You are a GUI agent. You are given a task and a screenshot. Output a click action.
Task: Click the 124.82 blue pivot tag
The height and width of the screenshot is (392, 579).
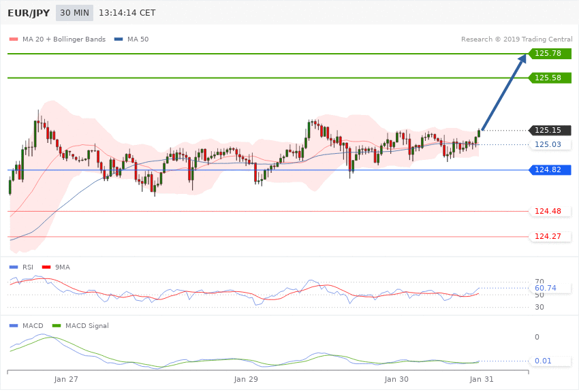point(550,170)
